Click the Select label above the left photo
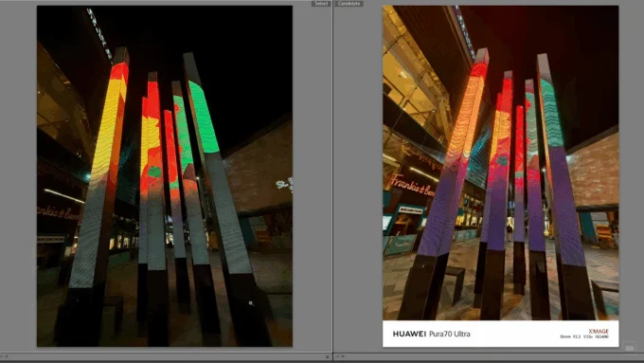Image resolution: width=644 pixels, height=363 pixels. 321,3
